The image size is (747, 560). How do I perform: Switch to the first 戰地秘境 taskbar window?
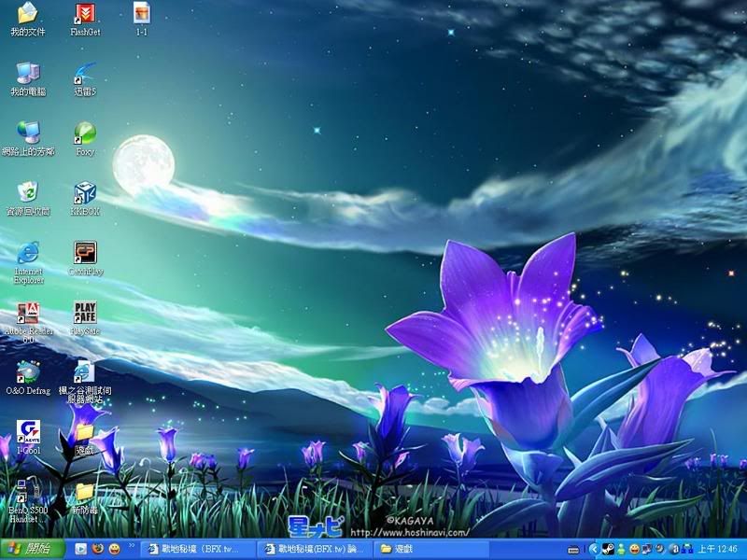[196, 549]
